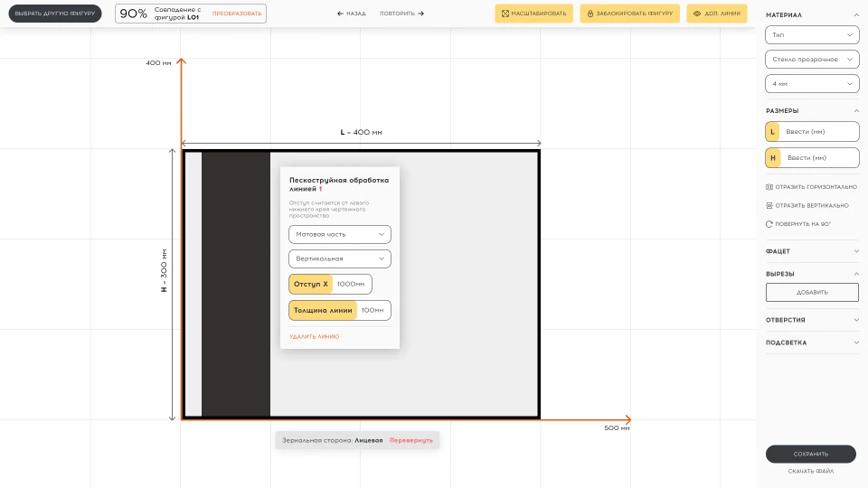Click the forward arrow next to Повторить
Viewport: 868px width, 488px height.
[x=421, y=14]
